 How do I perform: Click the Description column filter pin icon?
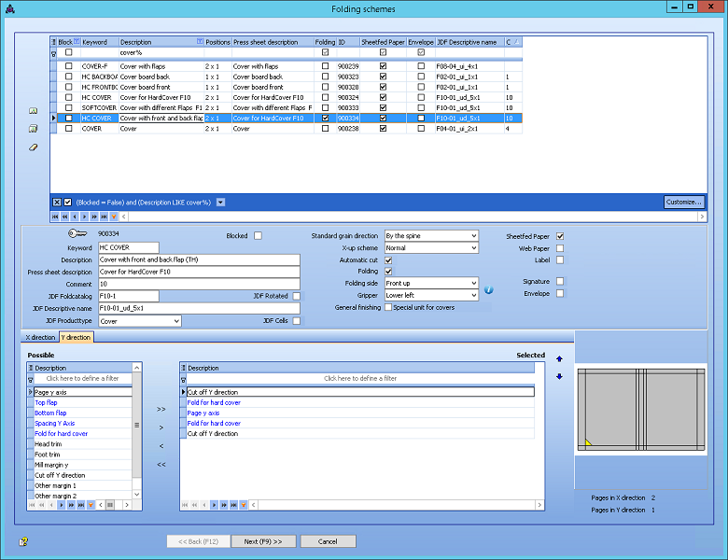click(x=200, y=41)
